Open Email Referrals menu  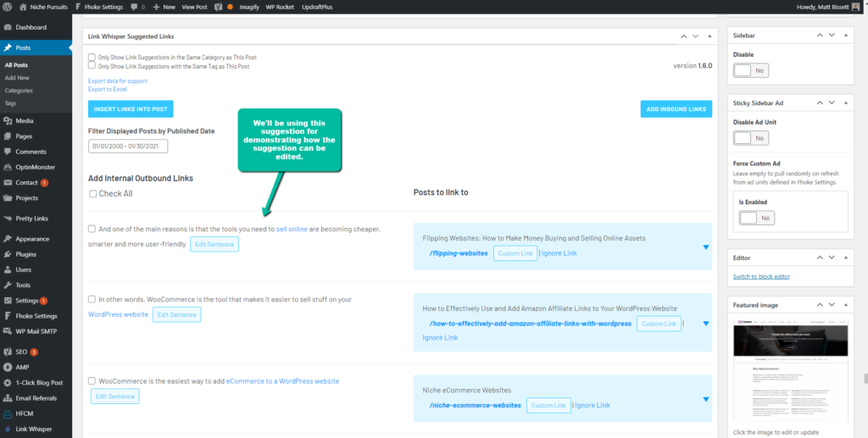(36, 398)
